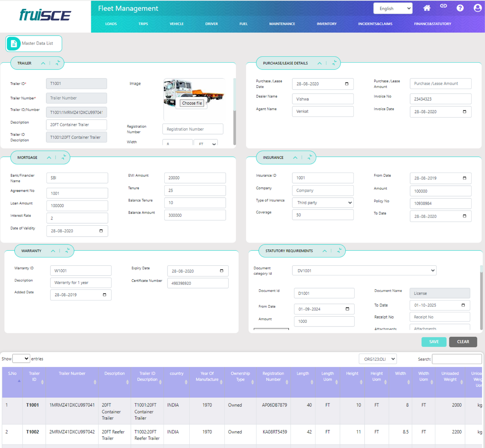
Task: Open the user profile icon
Action: coord(477,8)
